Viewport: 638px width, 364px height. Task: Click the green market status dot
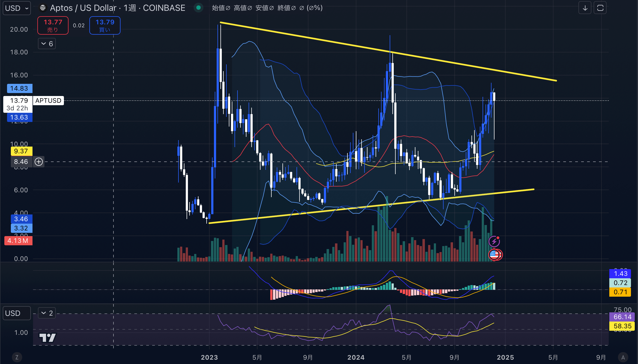tap(198, 8)
